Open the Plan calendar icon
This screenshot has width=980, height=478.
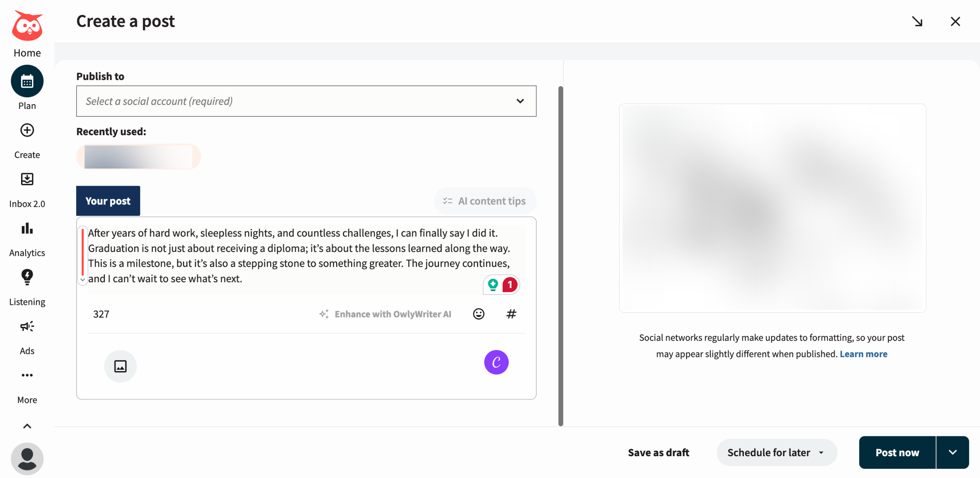(x=27, y=81)
